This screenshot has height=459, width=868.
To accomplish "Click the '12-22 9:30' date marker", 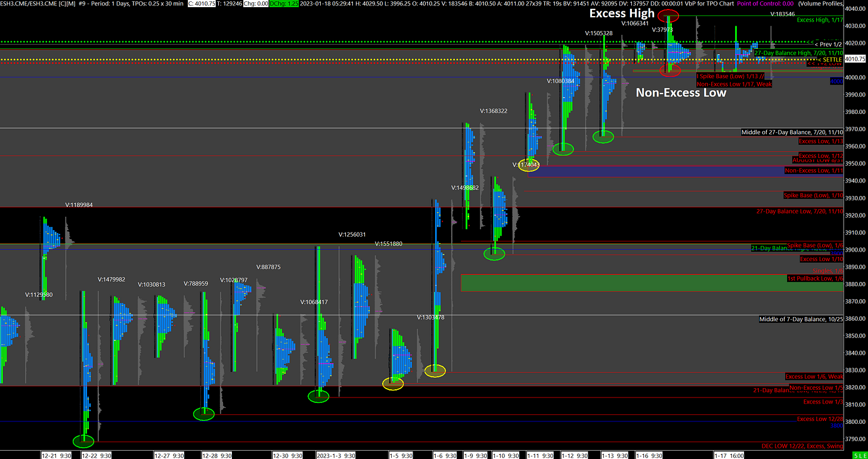I will coord(96,455).
